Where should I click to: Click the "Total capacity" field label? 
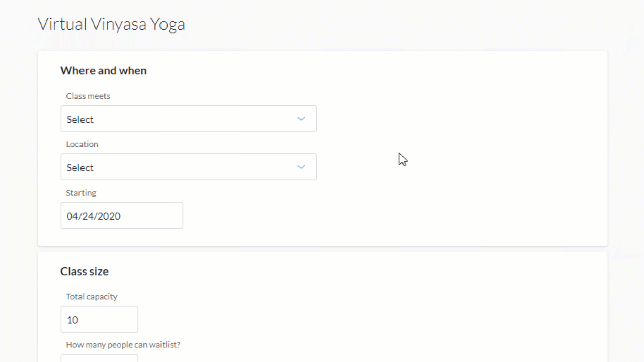(x=92, y=296)
